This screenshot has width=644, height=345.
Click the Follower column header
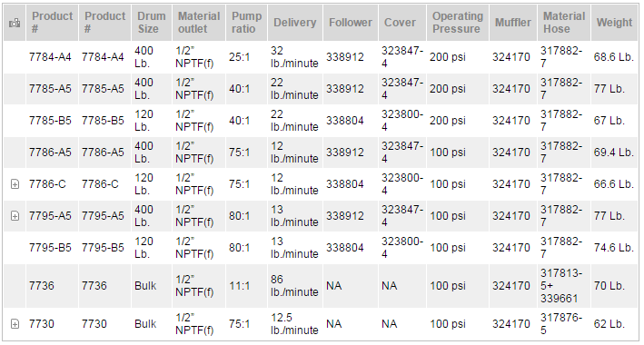tap(351, 23)
